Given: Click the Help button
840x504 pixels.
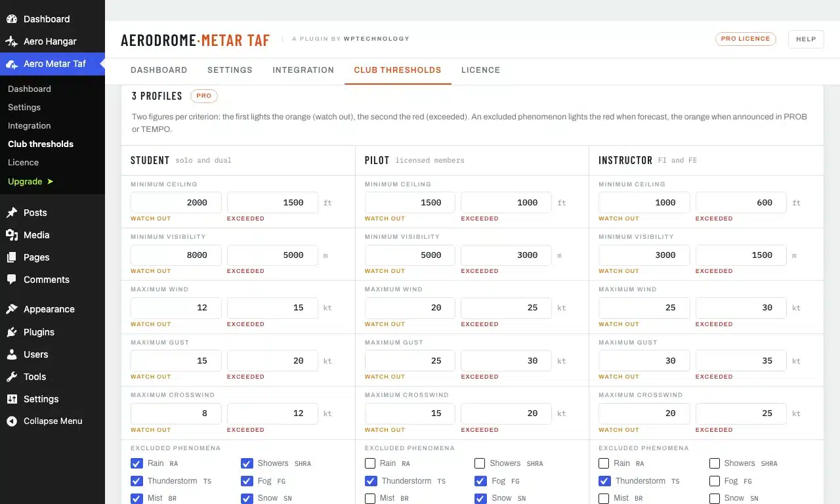Looking at the screenshot, I should 806,39.
